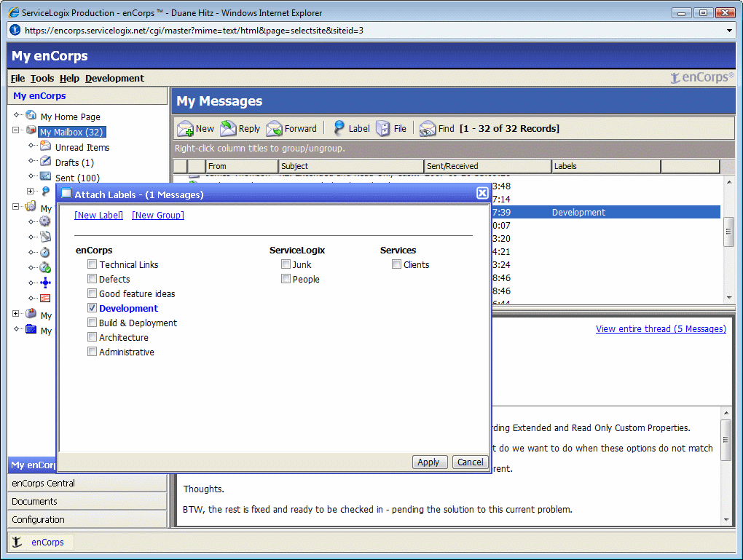Image resolution: width=743 pixels, height=560 pixels.
Task: Switch to Documents panel
Action: [87, 501]
